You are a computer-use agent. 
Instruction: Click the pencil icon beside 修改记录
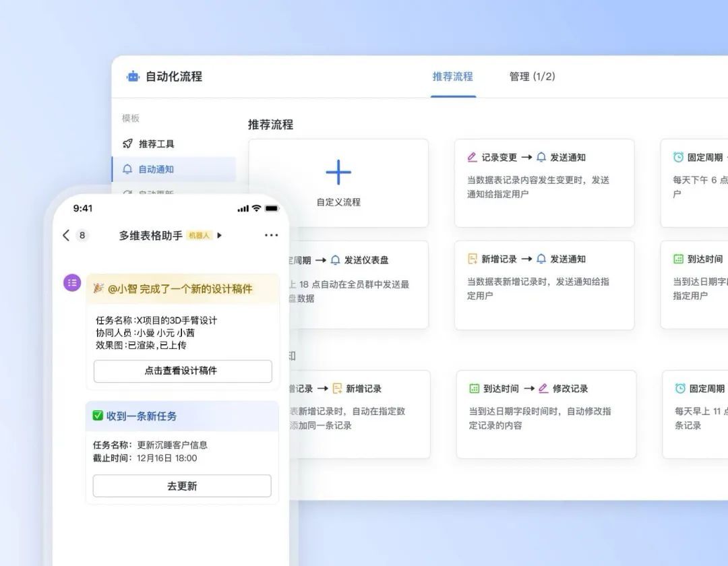543,388
